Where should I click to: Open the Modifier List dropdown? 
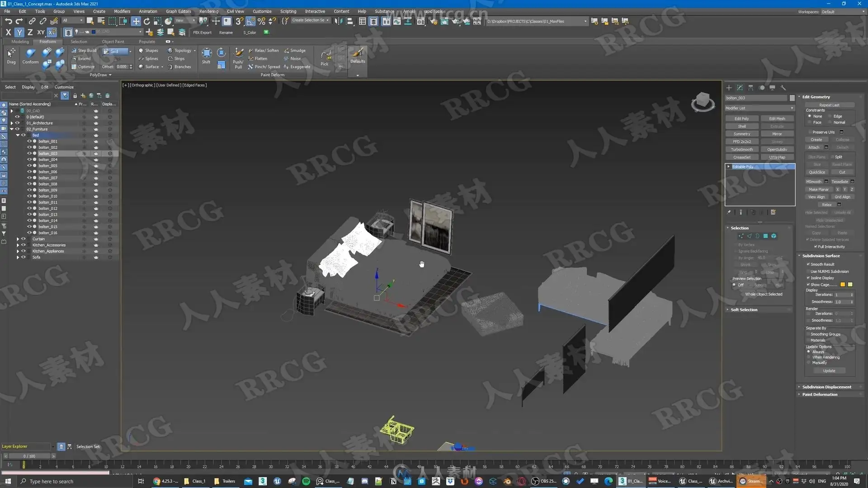759,108
